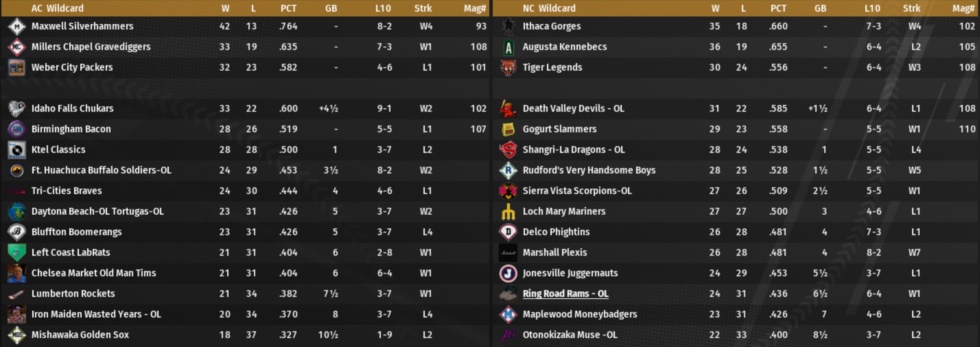This screenshot has height=347, width=980.
Task: Sort AC Wildcard by PCT column
Action: tap(288, 8)
